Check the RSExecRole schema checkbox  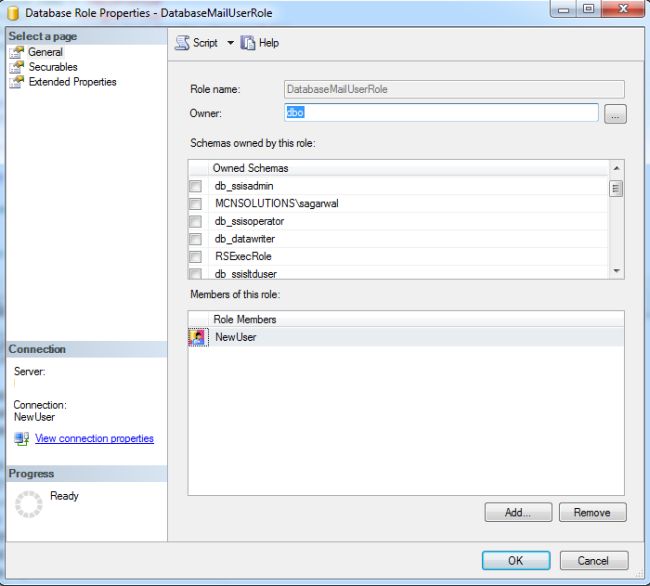coord(195,257)
